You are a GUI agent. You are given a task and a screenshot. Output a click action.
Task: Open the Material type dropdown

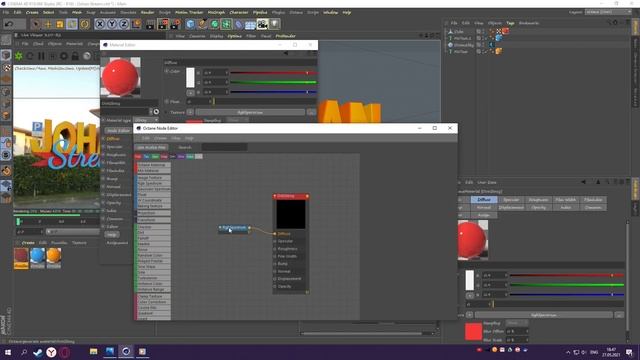pos(146,120)
